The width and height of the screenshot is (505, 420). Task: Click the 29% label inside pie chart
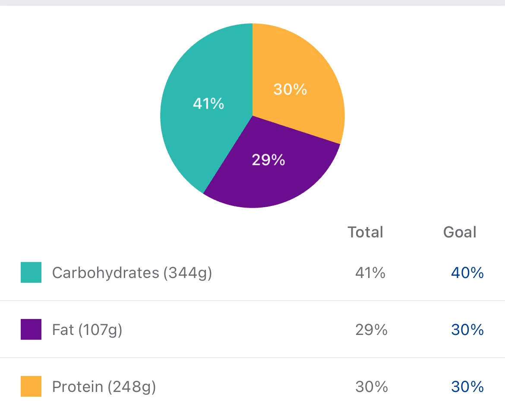point(268,160)
